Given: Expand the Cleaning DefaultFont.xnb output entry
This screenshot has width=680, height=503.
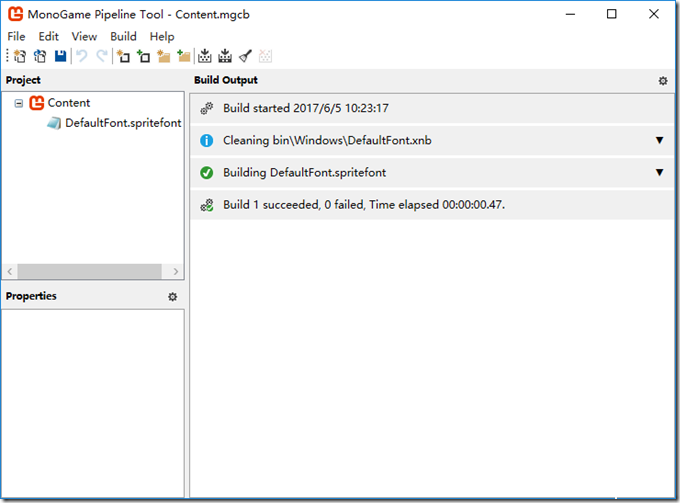Looking at the screenshot, I should click(x=659, y=140).
